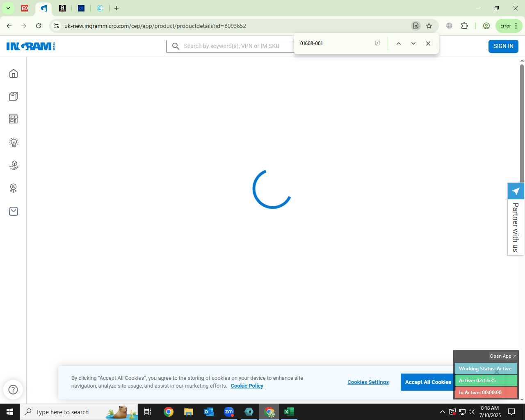Image resolution: width=525 pixels, height=420 pixels.
Task: Click the address bar URL
Action: point(155,26)
